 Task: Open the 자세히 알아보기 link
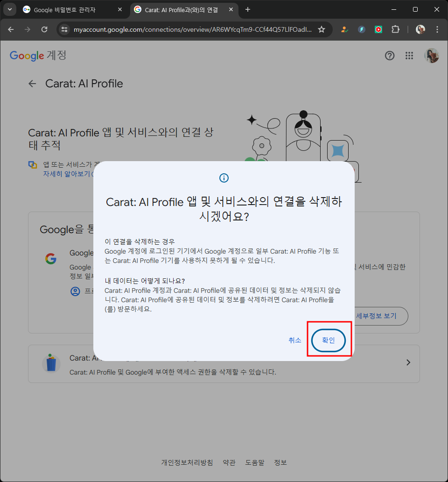pyautogui.click(x=67, y=174)
